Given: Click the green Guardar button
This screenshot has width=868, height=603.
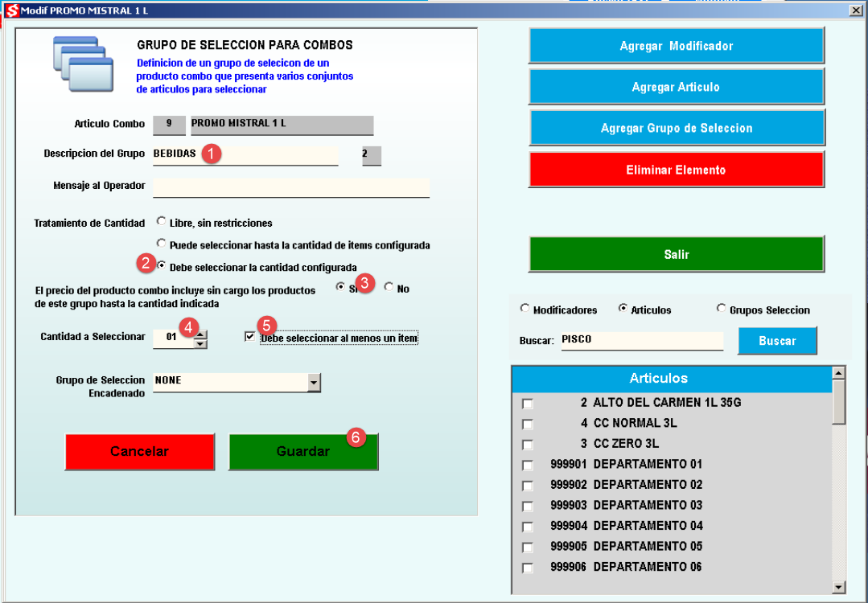Looking at the screenshot, I should click(303, 451).
